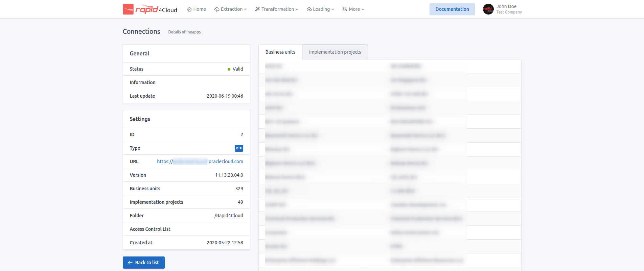Viewport: 644px width, 271px height.
Task: Click the Access Control List row
Action: pos(186,229)
